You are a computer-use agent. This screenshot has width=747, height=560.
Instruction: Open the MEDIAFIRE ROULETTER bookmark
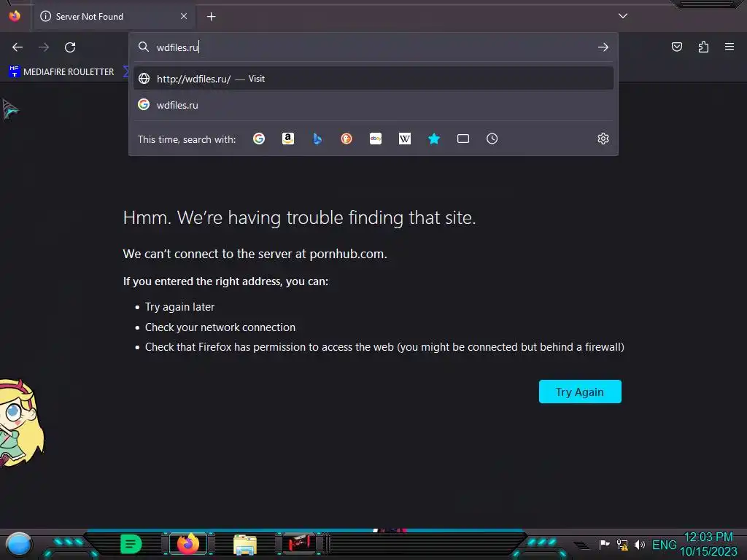61,72
